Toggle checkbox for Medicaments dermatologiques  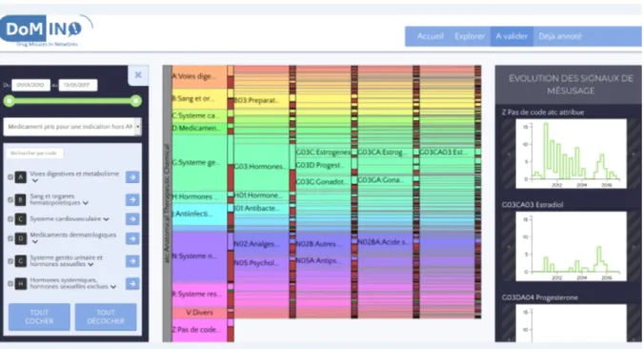click(x=10, y=238)
